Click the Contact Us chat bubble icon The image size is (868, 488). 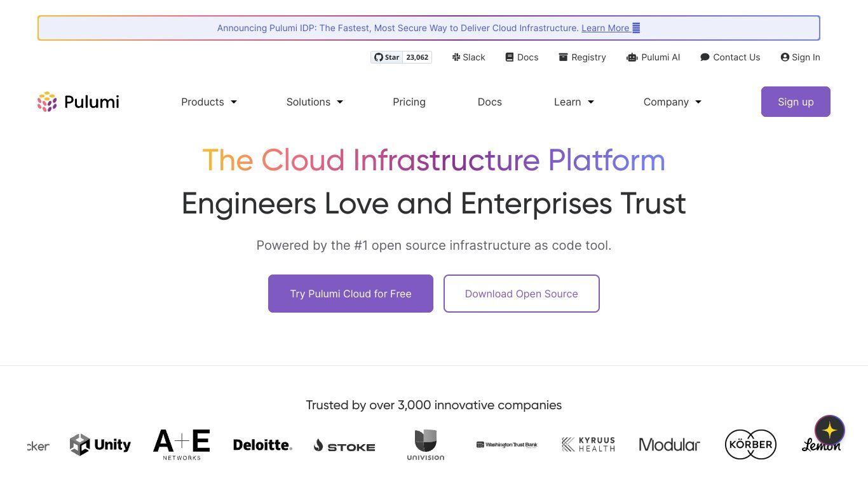tap(705, 57)
